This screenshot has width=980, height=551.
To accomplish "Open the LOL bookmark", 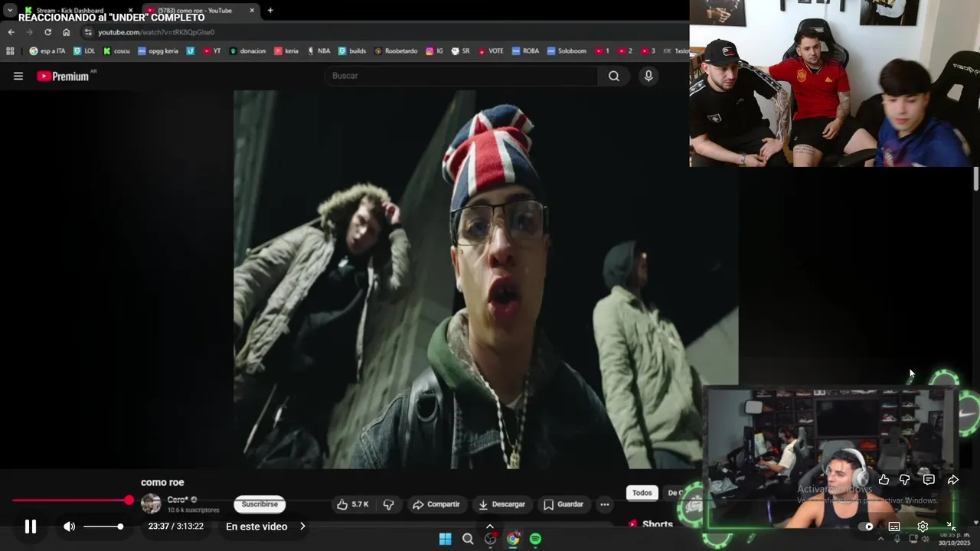I will point(84,51).
